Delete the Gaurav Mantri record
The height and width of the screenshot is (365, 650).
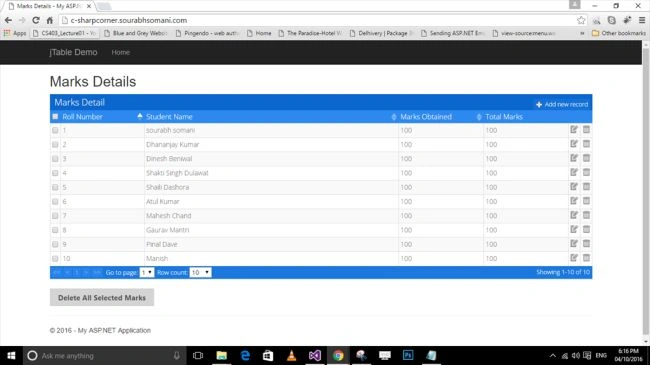pyautogui.click(x=586, y=229)
